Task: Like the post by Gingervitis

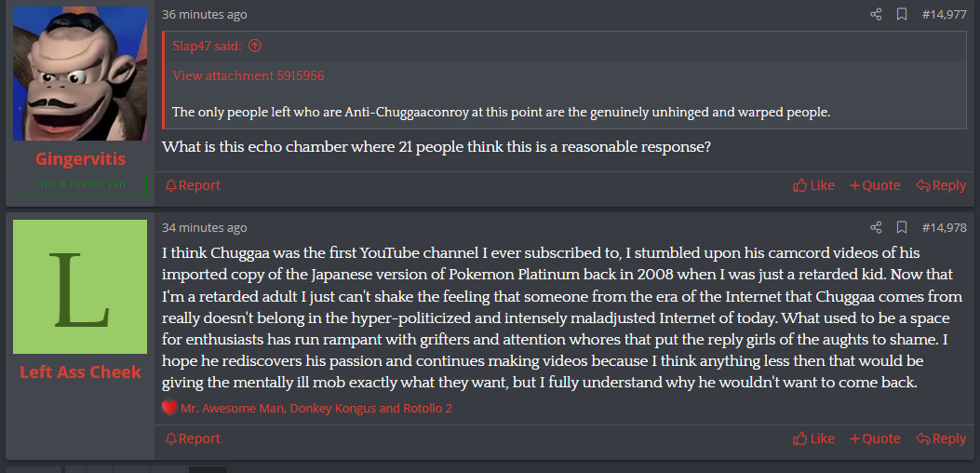Action: click(x=813, y=185)
